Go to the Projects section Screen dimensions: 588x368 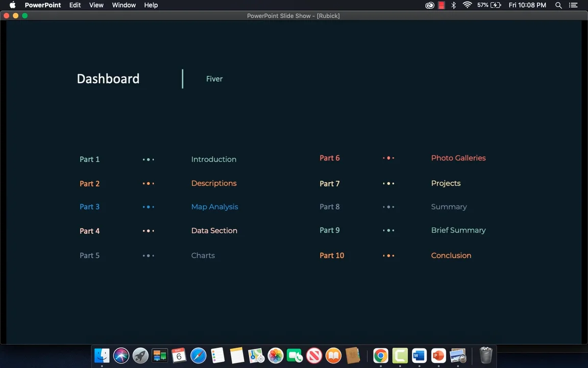click(x=446, y=183)
